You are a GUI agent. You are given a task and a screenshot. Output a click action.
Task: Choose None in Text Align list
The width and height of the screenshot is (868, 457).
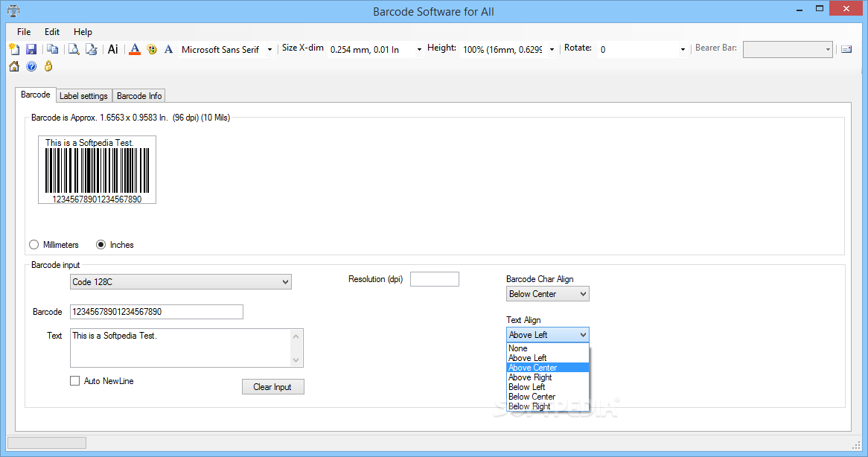pyautogui.click(x=548, y=348)
